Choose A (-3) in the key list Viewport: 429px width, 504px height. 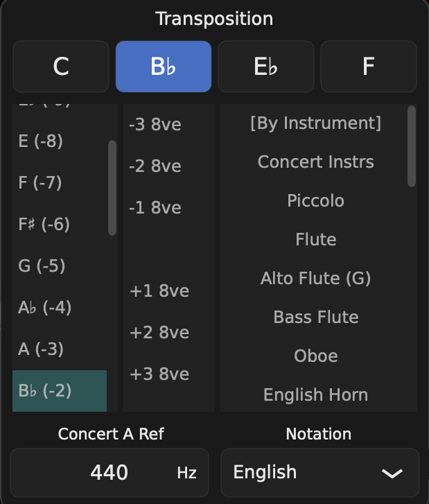pyautogui.click(x=60, y=349)
